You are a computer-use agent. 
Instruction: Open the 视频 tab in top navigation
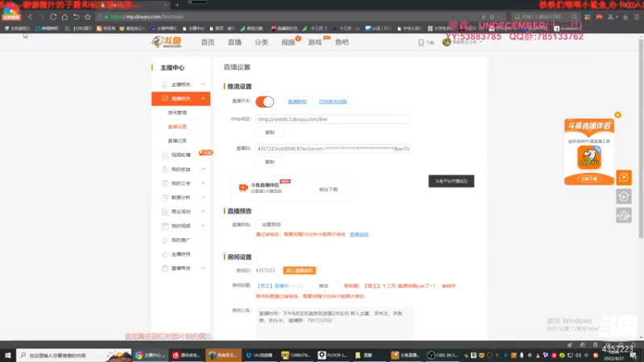[288, 43]
